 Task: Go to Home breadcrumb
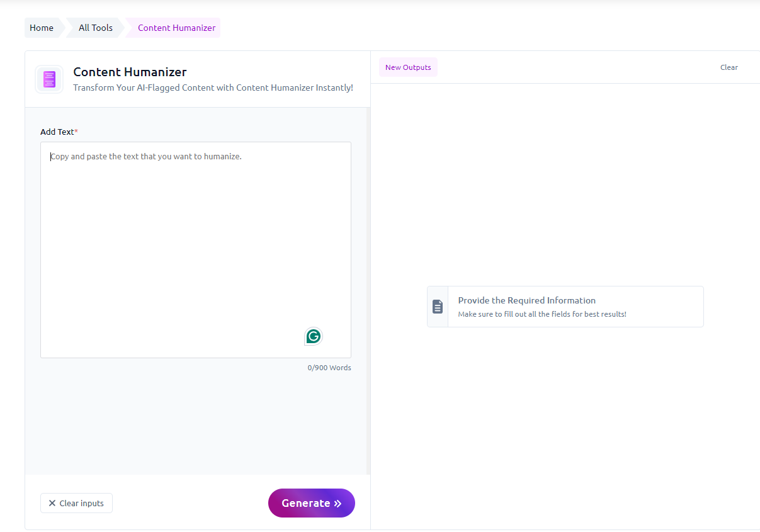pyautogui.click(x=42, y=28)
